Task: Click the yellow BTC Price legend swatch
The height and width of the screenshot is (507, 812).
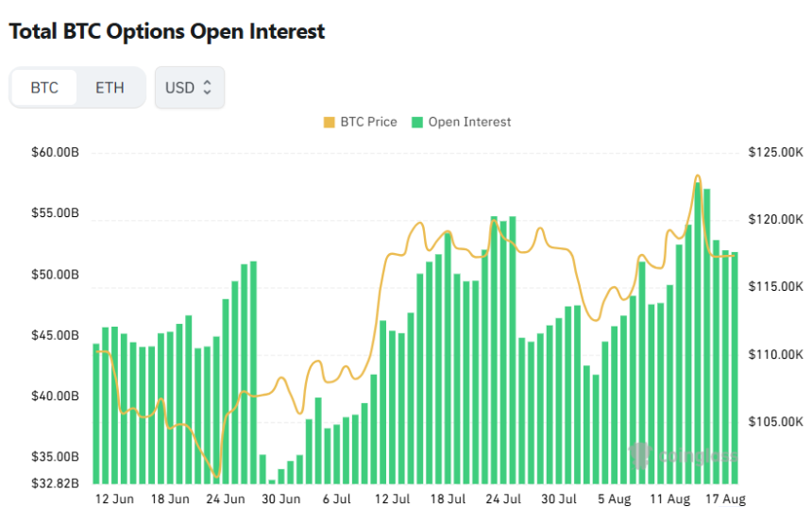Action: [x=329, y=122]
